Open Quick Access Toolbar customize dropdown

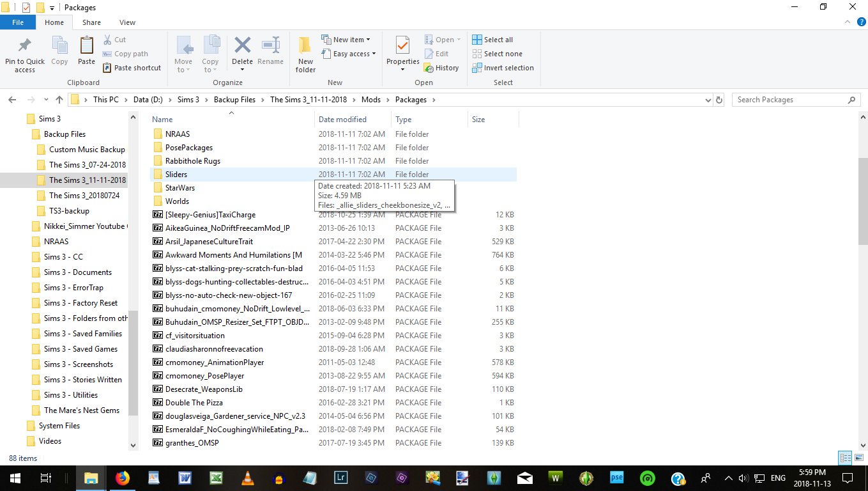click(52, 8)
